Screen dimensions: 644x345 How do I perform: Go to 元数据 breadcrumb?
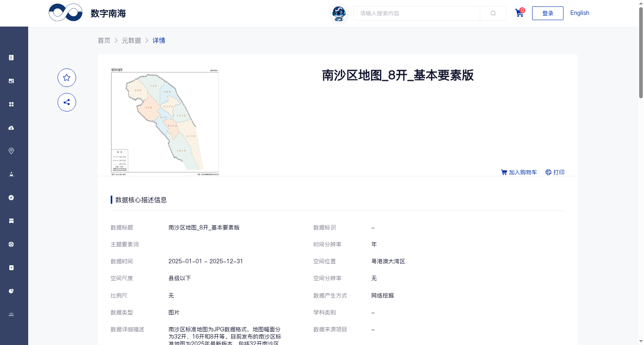(131, 41)
